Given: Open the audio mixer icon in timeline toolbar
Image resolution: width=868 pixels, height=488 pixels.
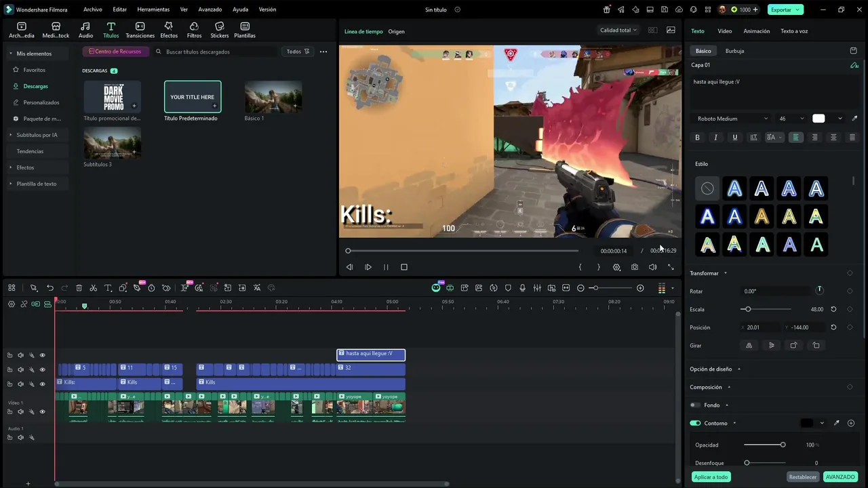Looking at the screenshot, I should click(x=537, y=288).
